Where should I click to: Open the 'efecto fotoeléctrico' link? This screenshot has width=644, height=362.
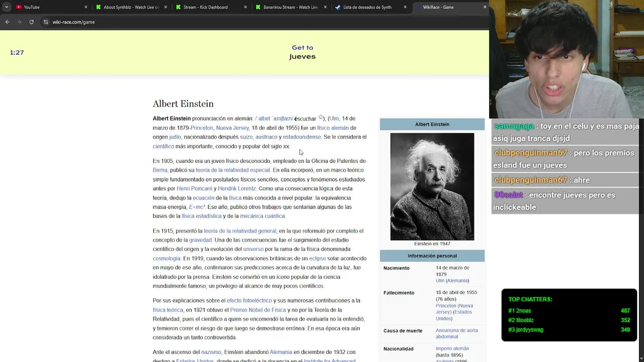point(249,301)
